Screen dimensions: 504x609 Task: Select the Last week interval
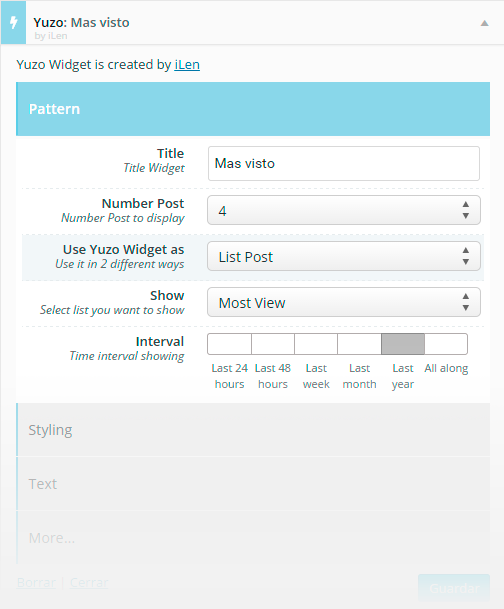click(x=316, y=344)
